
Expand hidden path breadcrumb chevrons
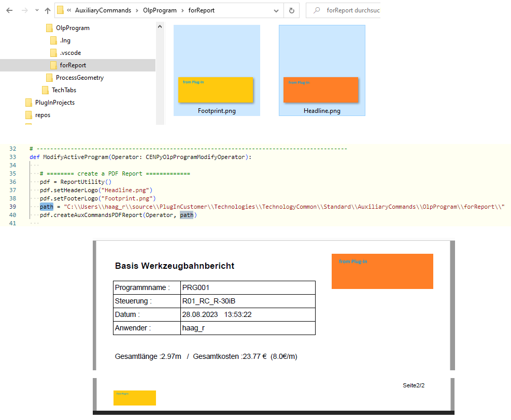[69, 10]
